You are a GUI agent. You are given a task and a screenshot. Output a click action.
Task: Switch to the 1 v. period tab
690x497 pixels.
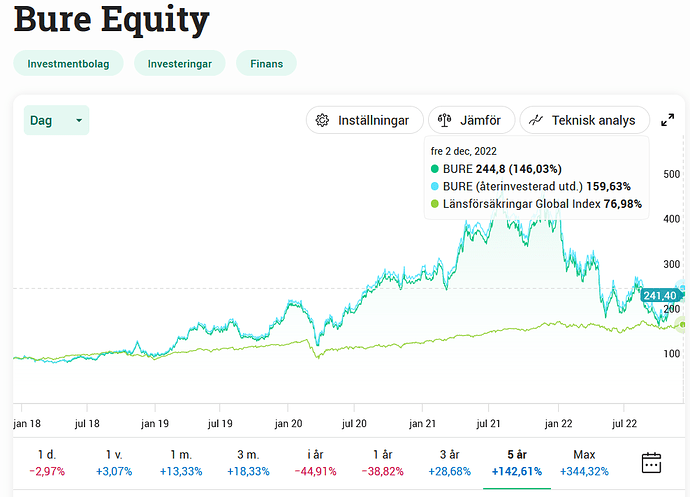[x=114, y=463]
